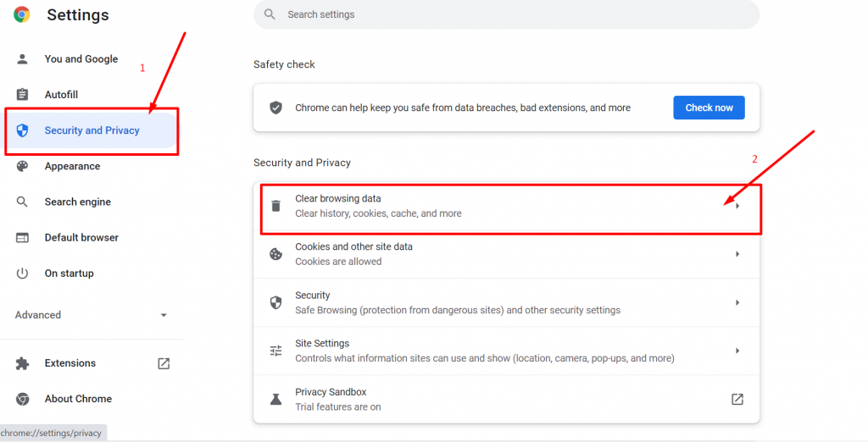This screenshot has width=868, height=442.
Task: Click the shield icon beside Security and Privacy
Action: (x=23, y=130)
